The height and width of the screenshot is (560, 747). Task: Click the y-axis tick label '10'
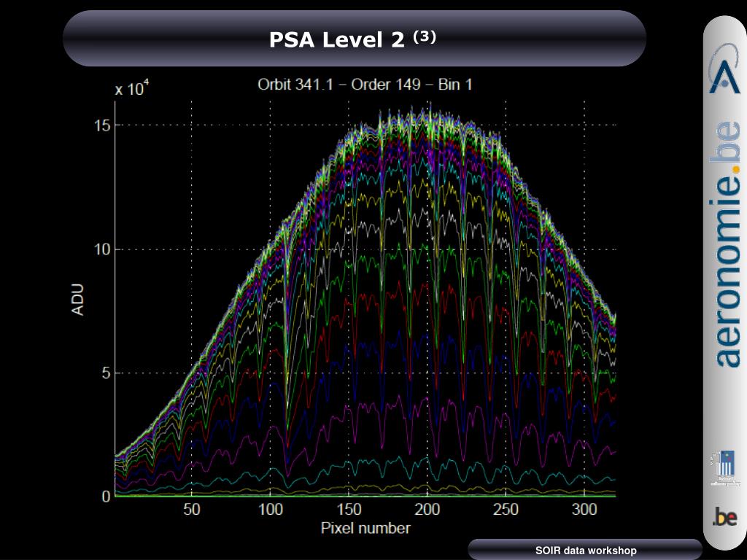[x=102, y=249]
